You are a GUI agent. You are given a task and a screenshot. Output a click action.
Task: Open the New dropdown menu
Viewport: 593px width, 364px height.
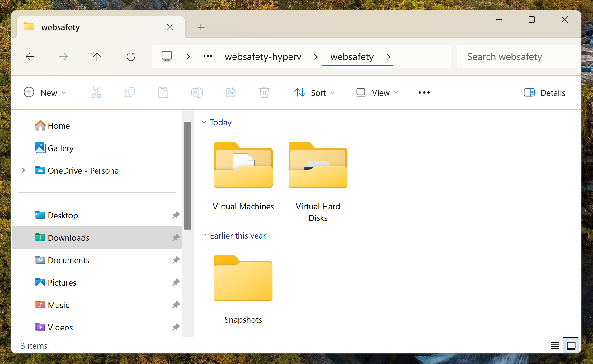pos(45,93)
